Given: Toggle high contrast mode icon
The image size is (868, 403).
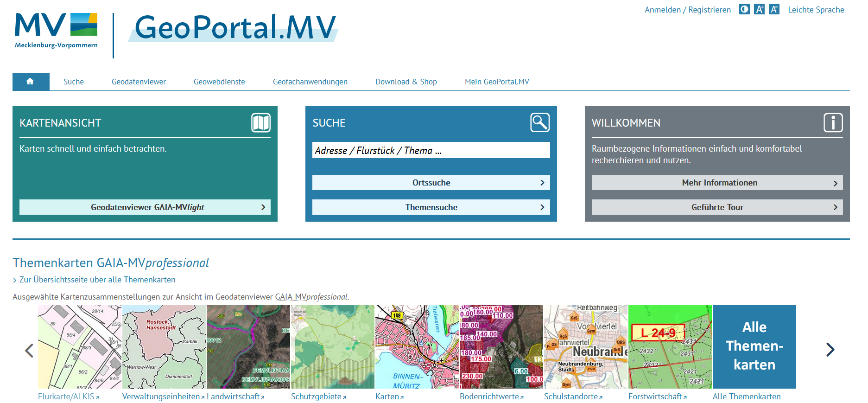Looking at the screenshot, I should coord(744,9).
